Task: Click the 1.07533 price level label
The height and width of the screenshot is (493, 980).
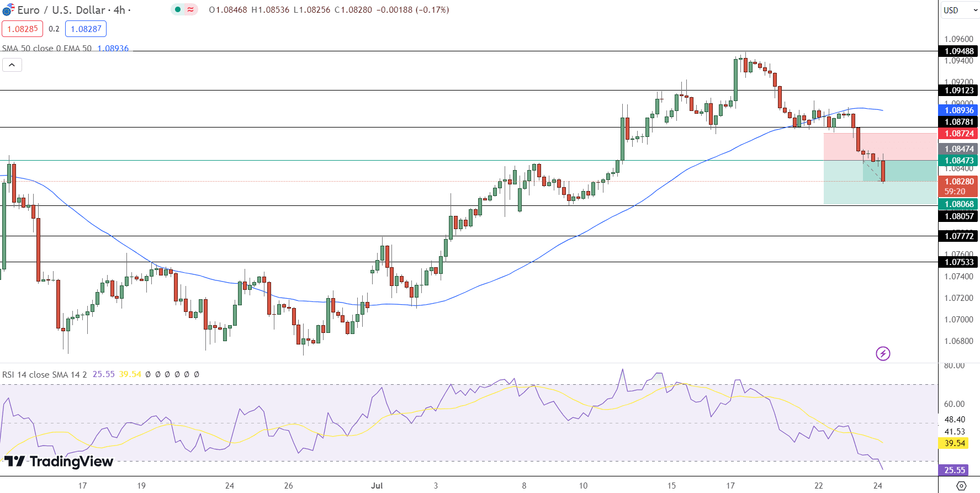Action: pyautogui.click(x=958, y=262)
